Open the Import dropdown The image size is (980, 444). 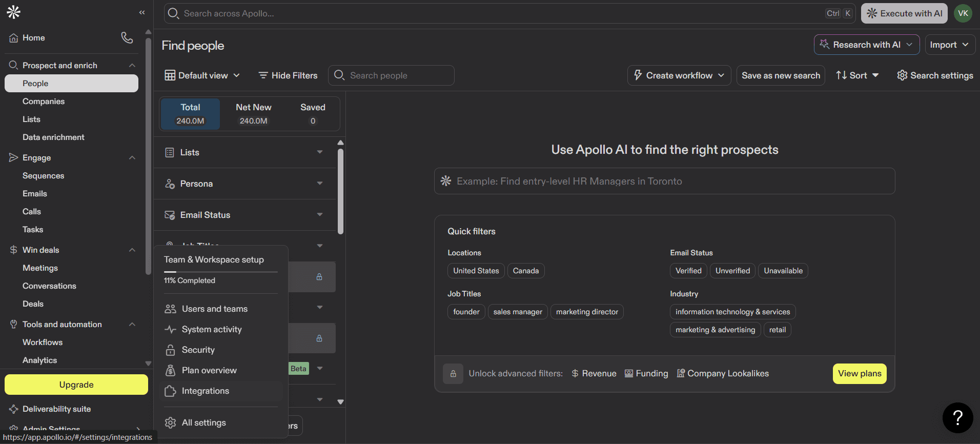click(x=950, y=45)
